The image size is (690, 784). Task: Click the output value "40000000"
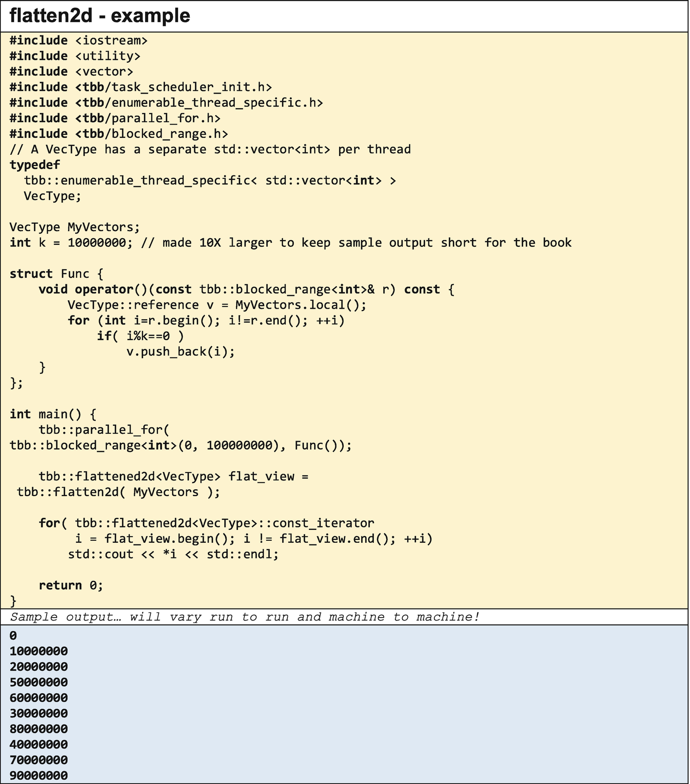coord(39,744)
